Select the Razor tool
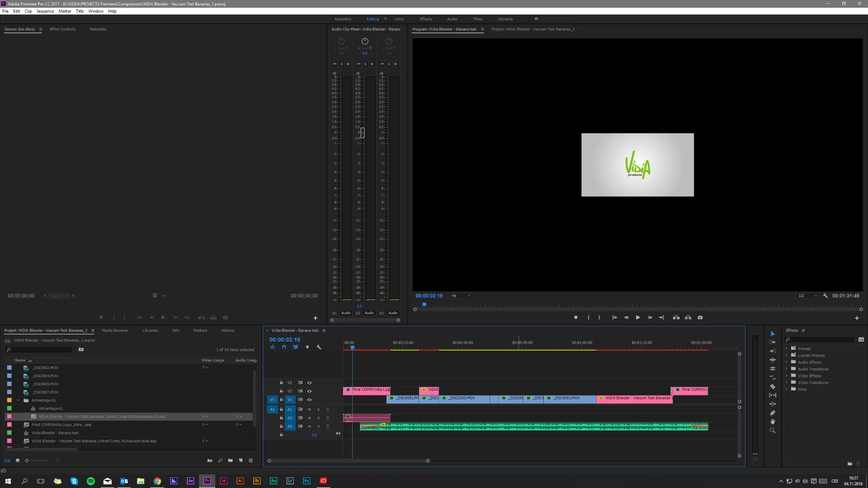This screenshot has height=488, width=868. pos(773,386)
